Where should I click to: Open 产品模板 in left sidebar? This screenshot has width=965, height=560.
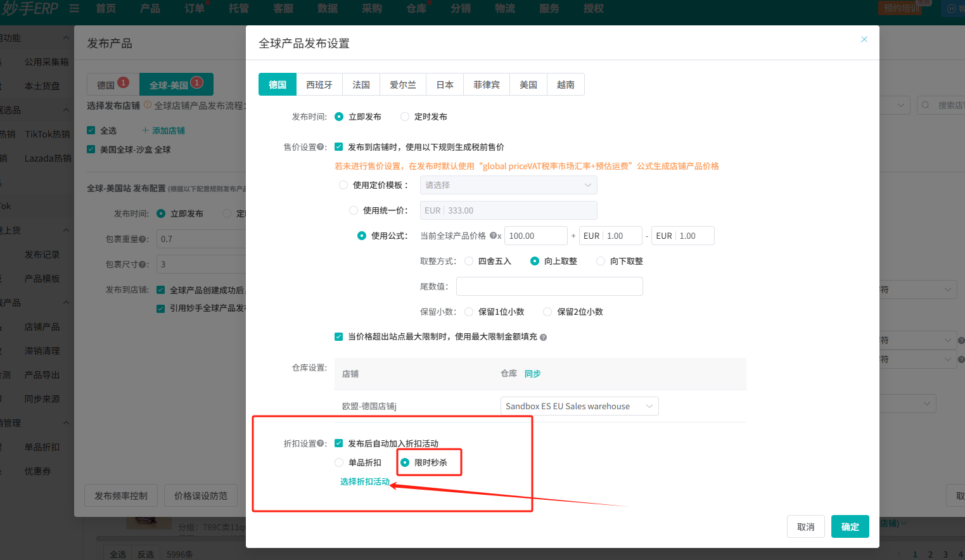click(42, 279)
